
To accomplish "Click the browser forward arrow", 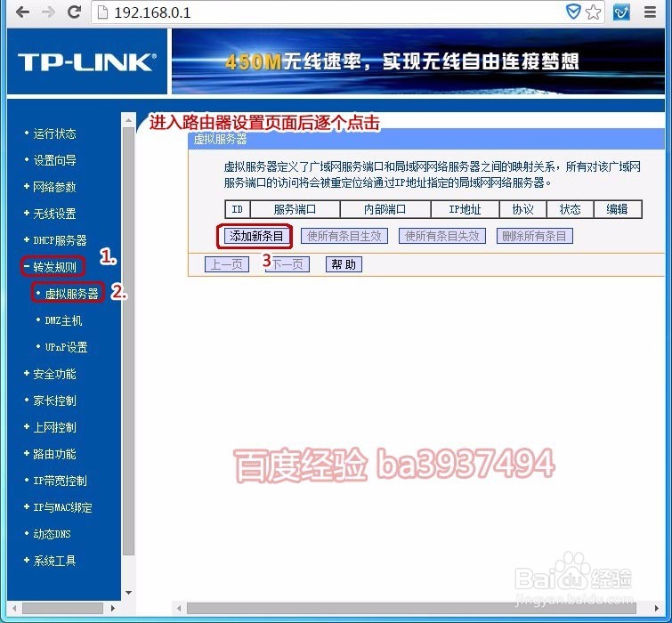I will click(48, 12).
